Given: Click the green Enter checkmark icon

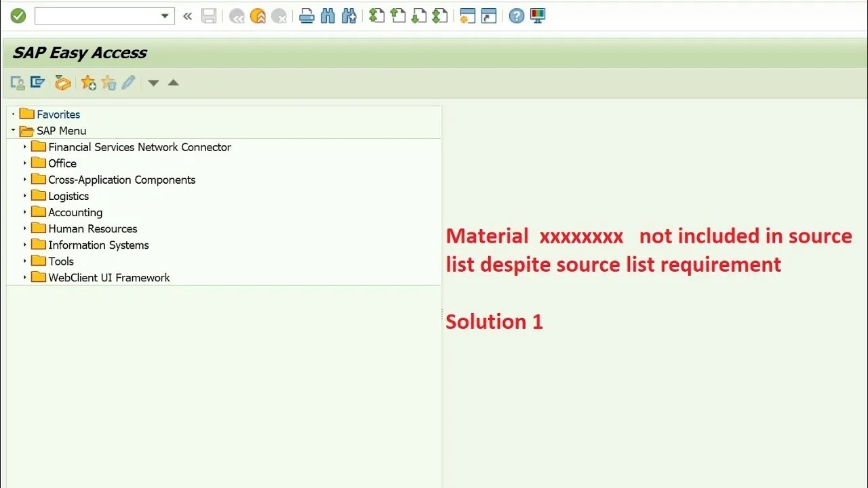Looking at the screenshot, I should coord(18,16).
